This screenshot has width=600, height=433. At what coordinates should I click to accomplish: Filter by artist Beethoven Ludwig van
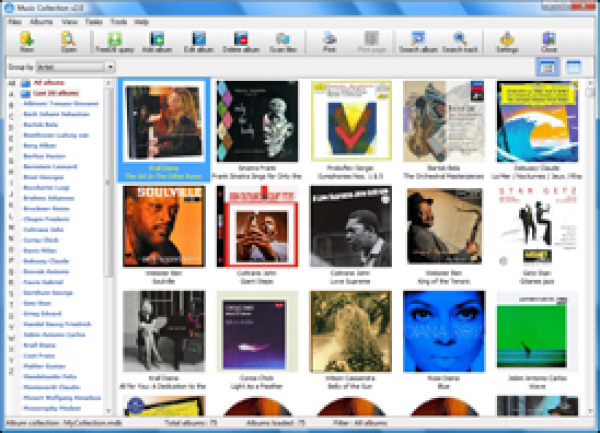(x=56, y=135)
